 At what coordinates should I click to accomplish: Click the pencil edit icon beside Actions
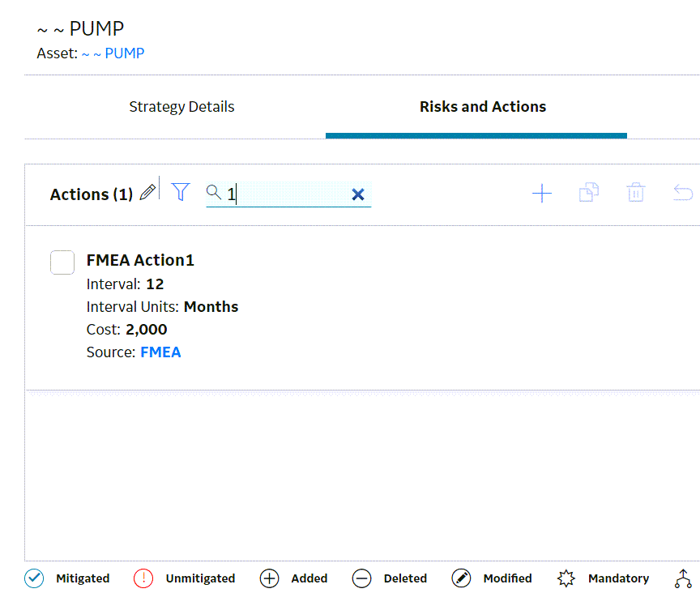click(x=147, y=193)
